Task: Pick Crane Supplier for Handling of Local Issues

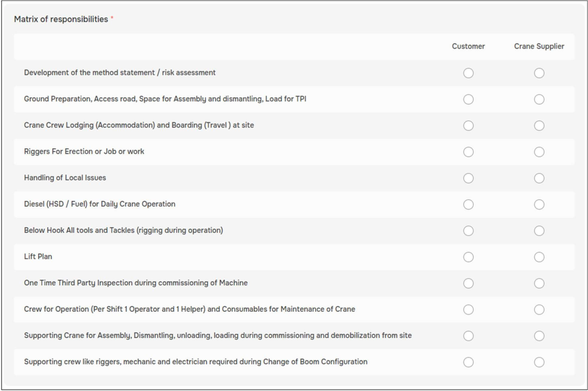Action: [539, 178]
